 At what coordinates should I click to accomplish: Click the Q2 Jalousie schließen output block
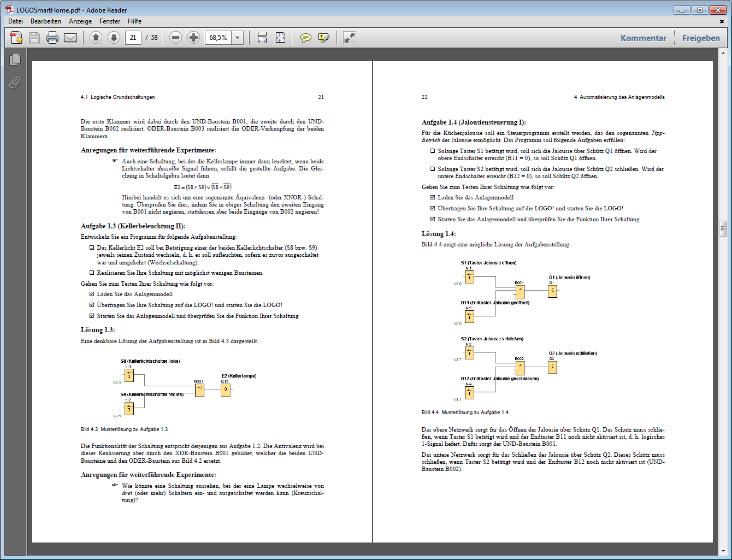[553, 367]
